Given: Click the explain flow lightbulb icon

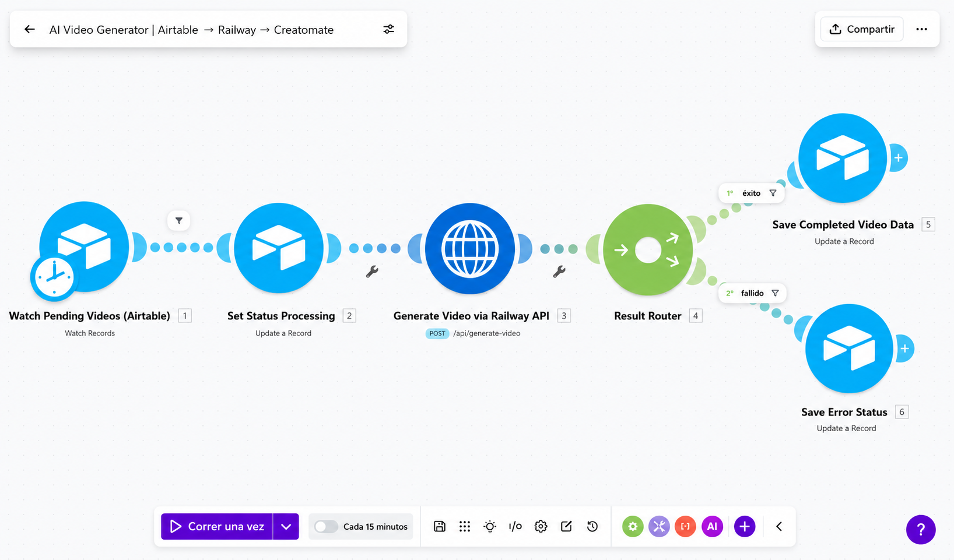Looking at the screenshot, I should coord(490,526).
